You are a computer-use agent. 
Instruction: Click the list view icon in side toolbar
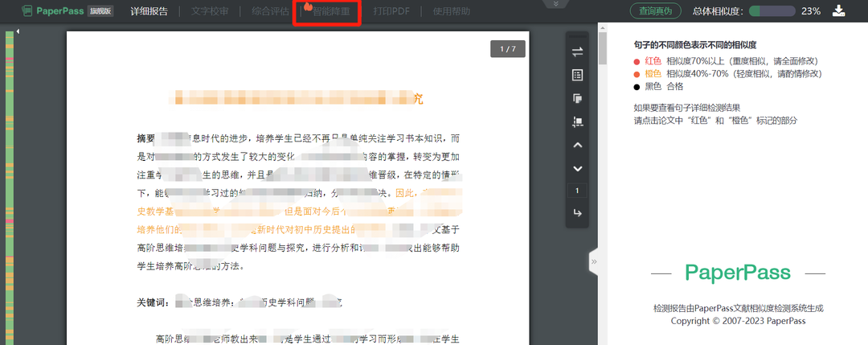[x=577, y=75]
